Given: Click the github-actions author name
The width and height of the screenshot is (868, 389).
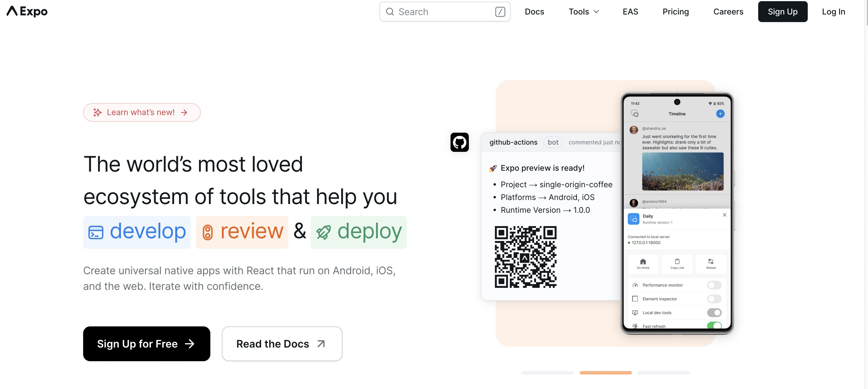Looking at the screenshot, I should (513, 142).
